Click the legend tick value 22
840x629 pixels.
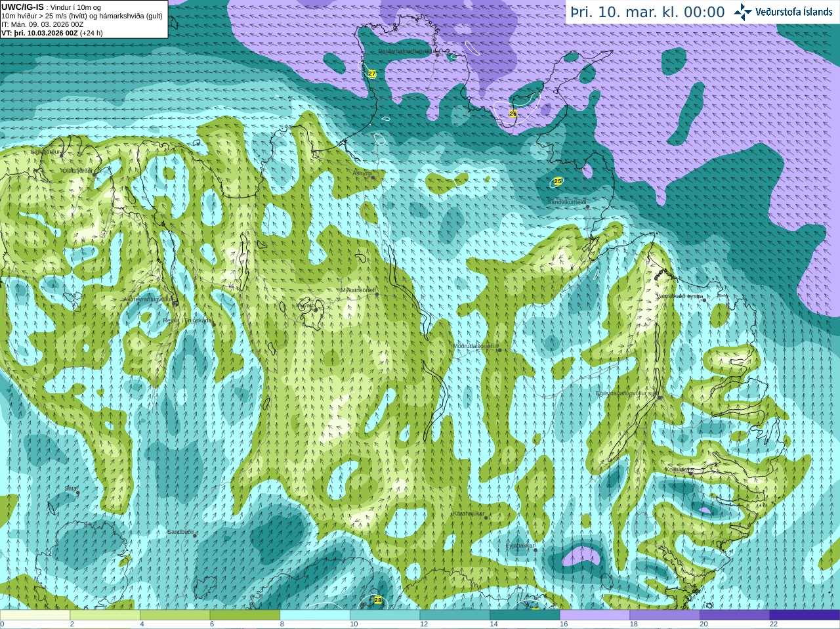click(x=774, y=624)
